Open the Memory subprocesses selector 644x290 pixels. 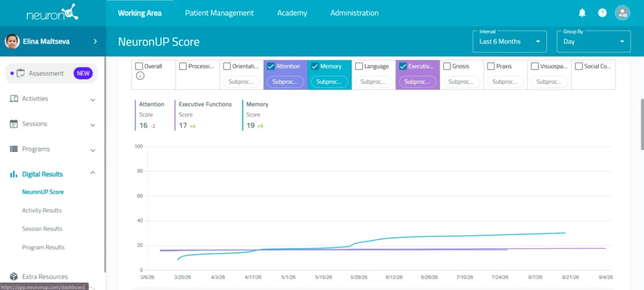(329, 82)
